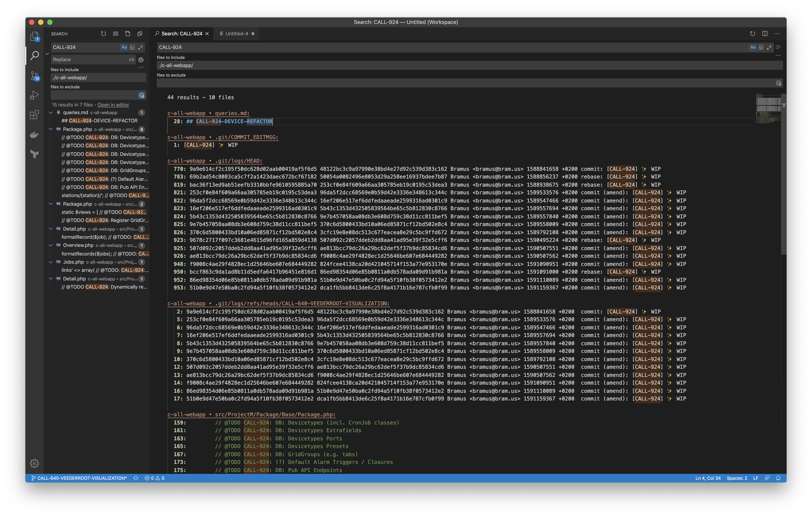Toggle Match Case in sidebar search box

click(124, 47)
